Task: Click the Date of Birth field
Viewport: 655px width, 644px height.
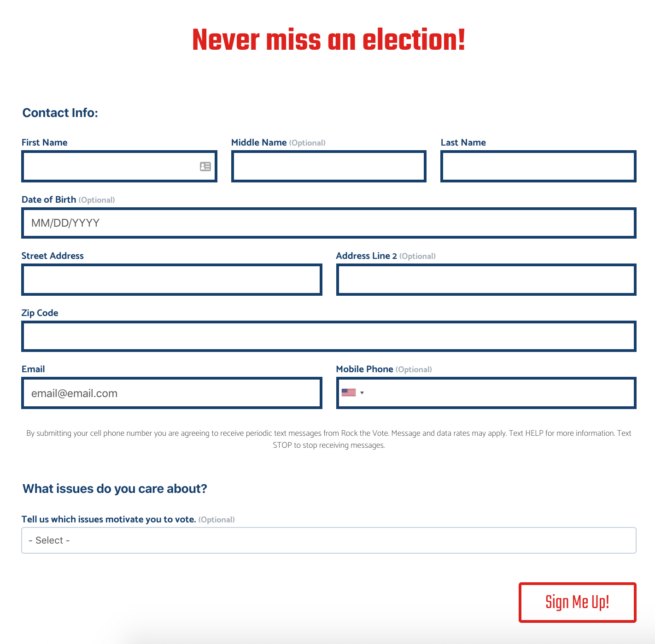Action: tap(329, 223)
